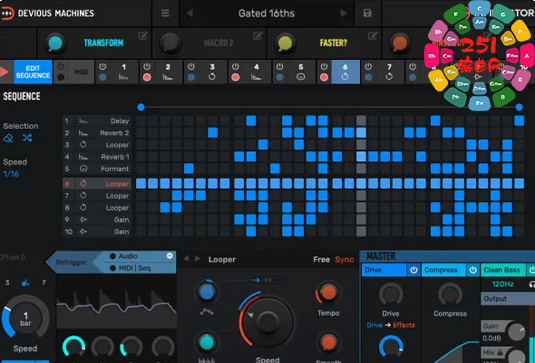Click row 7 Looper effect icon

(x=83, y=196)
